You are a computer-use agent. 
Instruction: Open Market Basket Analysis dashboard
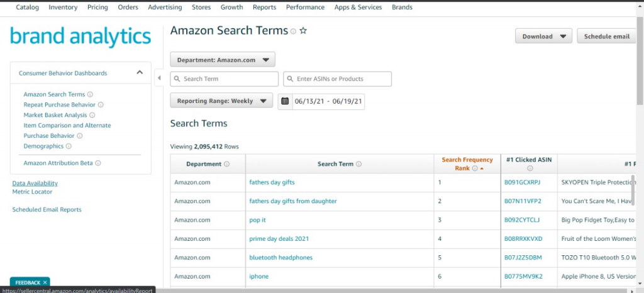[55, 115]
